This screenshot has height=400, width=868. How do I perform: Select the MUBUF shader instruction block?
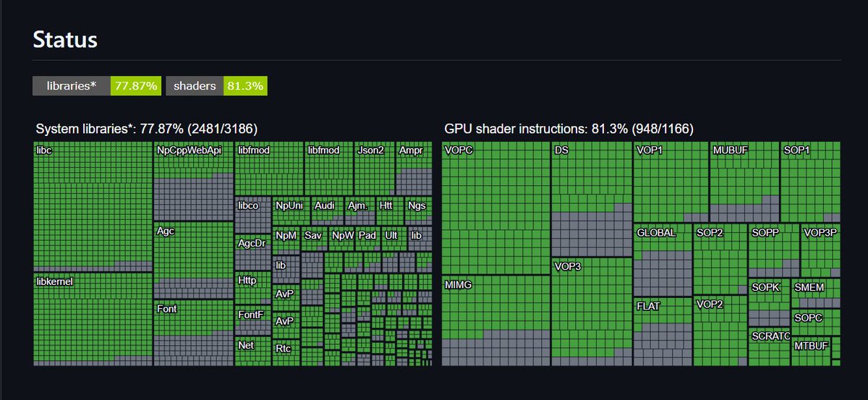[x=744, y=182]
